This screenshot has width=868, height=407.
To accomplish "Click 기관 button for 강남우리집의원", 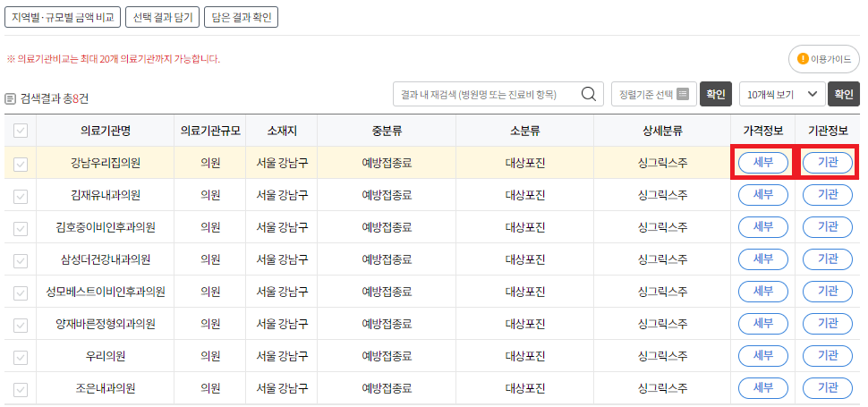I will [828, 163].
